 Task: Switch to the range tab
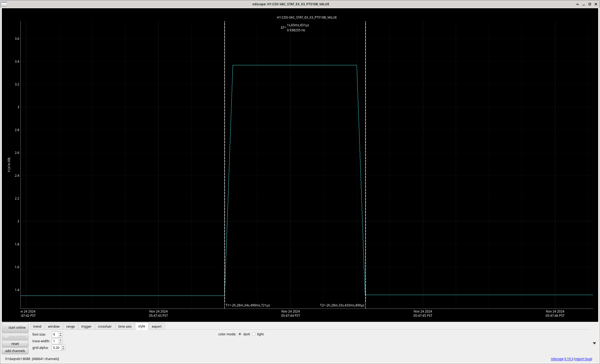coord(70,326)
